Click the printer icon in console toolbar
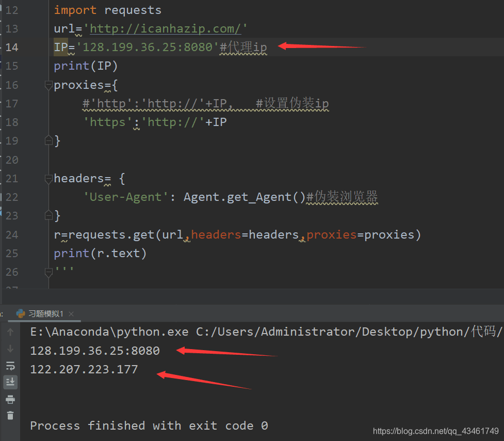 [10, 399]
